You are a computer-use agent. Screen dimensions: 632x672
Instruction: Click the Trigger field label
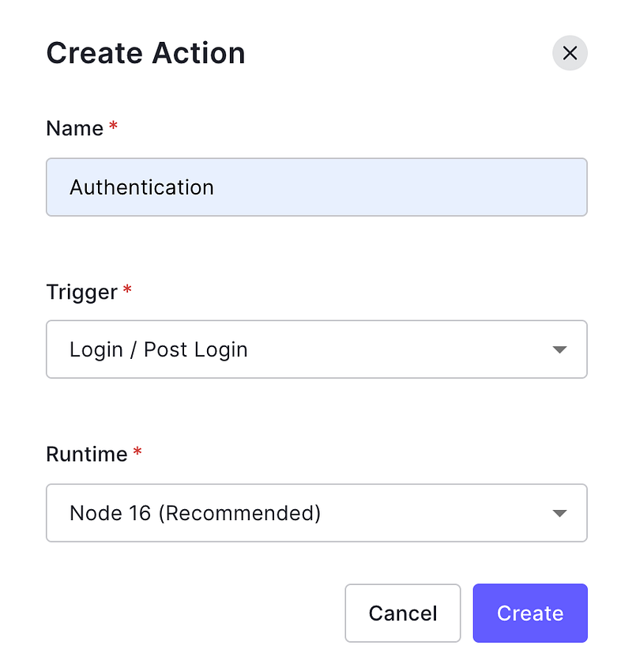click(x=81, y=292)
